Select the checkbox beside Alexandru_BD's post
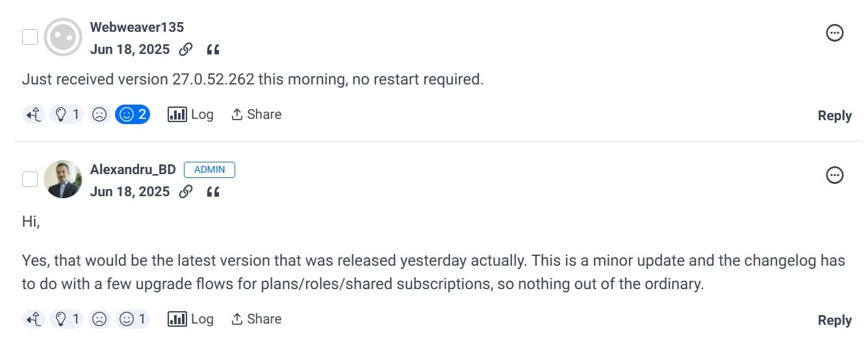 point(30,179)
